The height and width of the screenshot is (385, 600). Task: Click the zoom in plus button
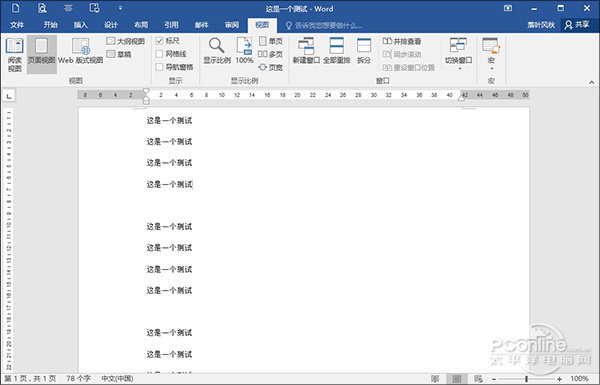[559, 379]
